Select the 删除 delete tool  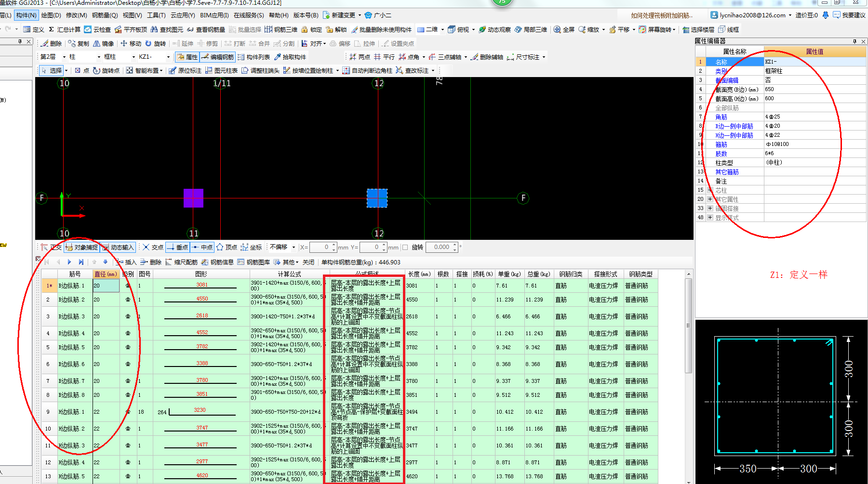52,43
